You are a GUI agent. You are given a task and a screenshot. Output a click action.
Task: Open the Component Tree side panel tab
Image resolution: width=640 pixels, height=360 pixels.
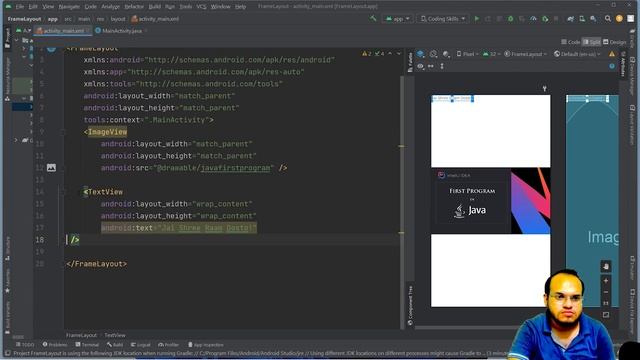[411, 305]
